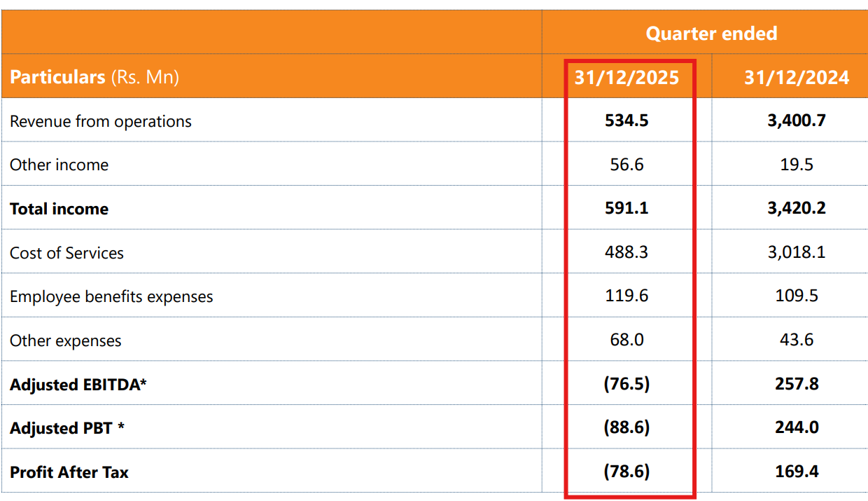Select the Other income row label

point(59,165)
